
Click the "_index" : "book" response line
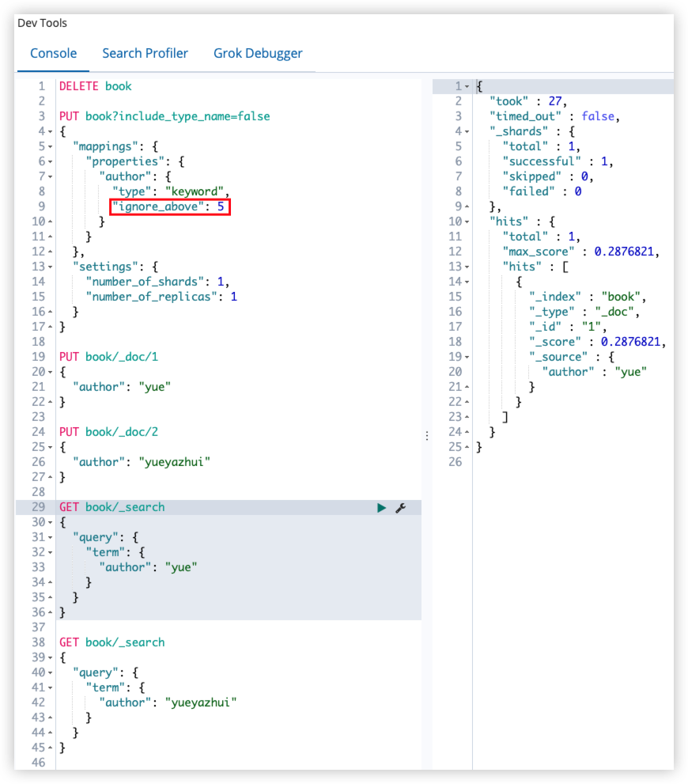point(588,297)
